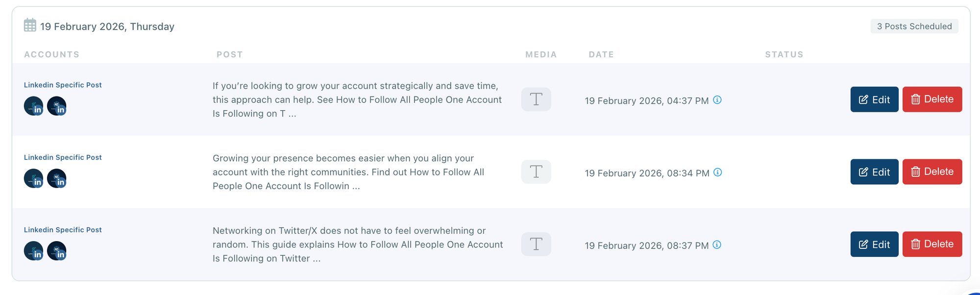
Task: Click info icon next to 08:37 PM date
Action: (x=717, y=245)
